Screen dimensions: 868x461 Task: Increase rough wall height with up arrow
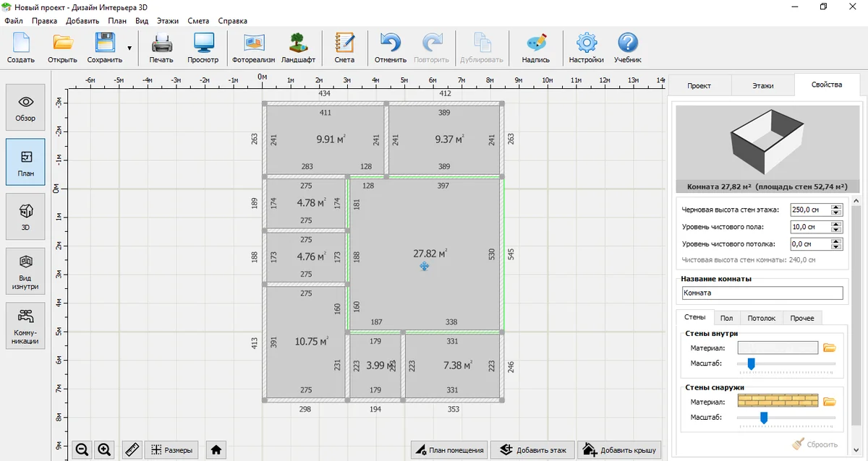(837, 207)
